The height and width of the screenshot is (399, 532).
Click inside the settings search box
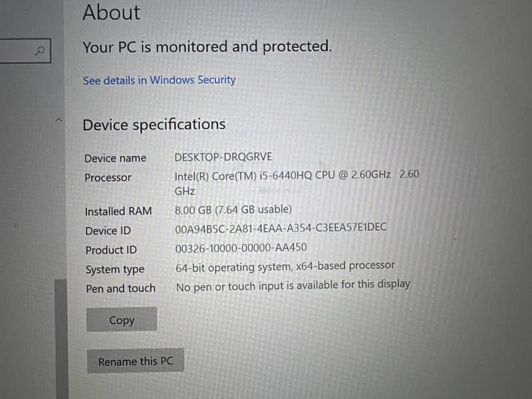point(17,51)
